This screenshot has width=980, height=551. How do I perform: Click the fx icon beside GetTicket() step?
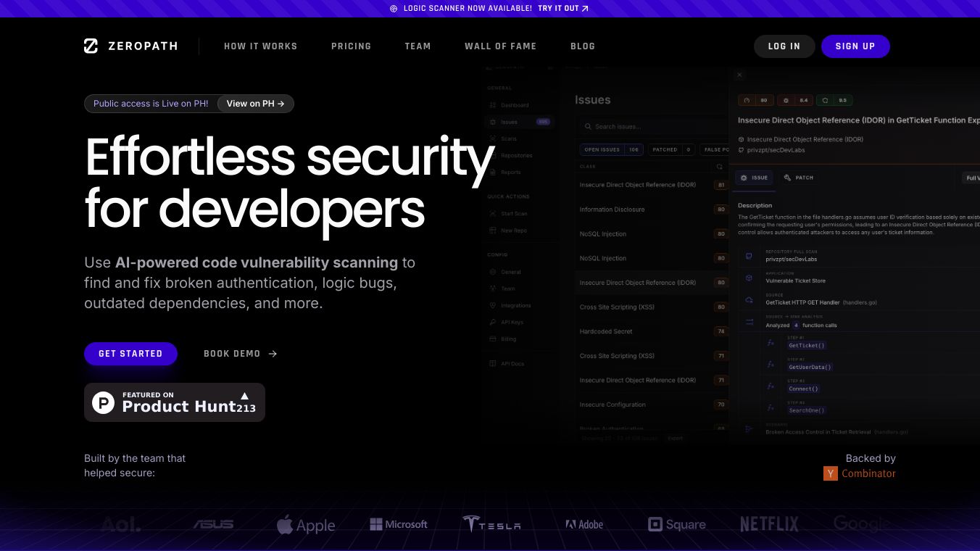click(x=771, y=342)
